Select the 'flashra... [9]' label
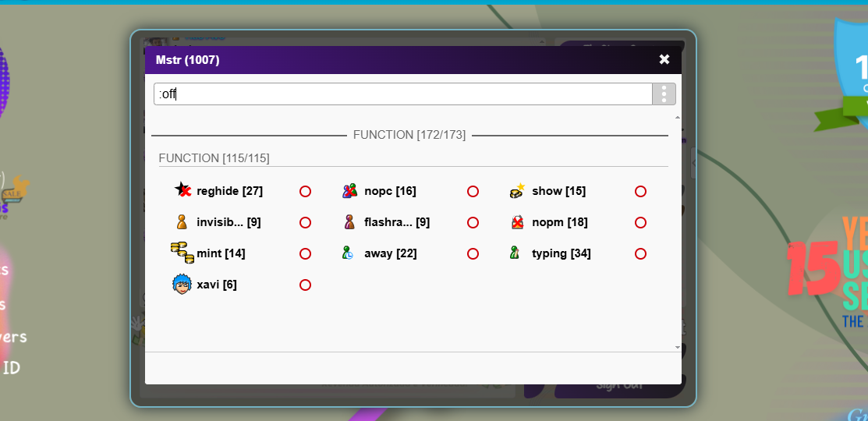The width and height of the screenshot is (868, 421). (397, 222)
